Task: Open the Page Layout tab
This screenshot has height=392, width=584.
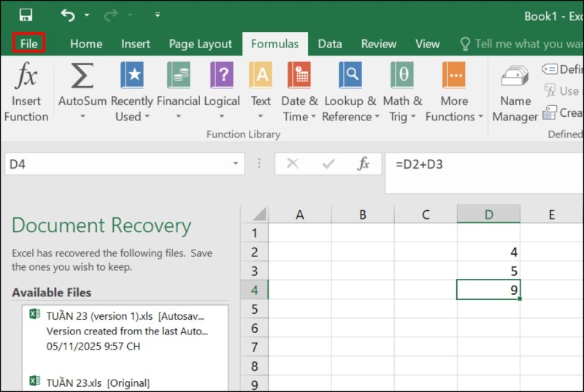Action: [200, 44]
